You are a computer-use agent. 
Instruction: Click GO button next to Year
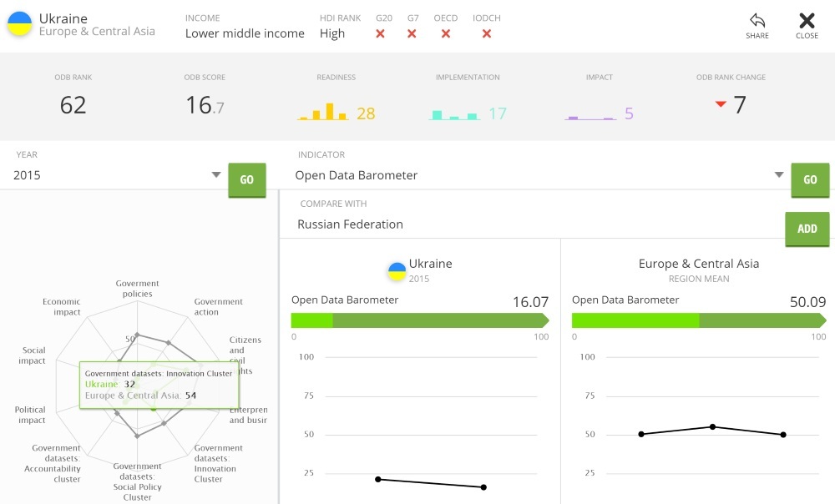click(x=246, y=180)
